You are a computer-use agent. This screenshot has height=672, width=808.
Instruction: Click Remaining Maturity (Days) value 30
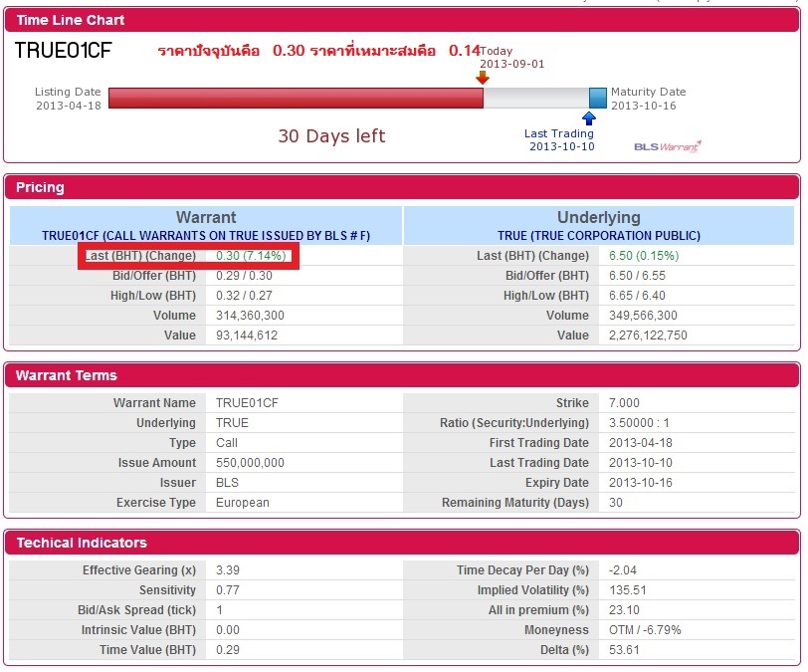coord(616,503)
